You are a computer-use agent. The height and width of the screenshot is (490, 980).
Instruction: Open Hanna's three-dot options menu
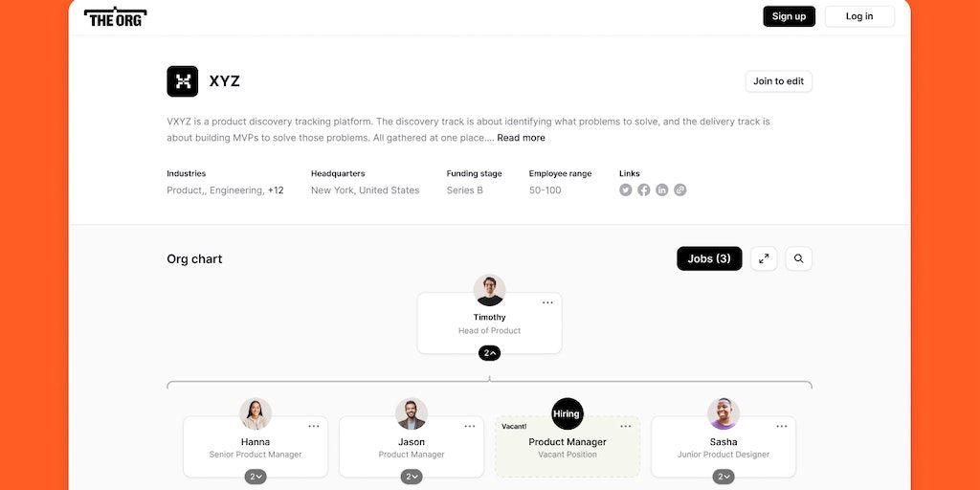pyautogui.click(x=314, y=426)
